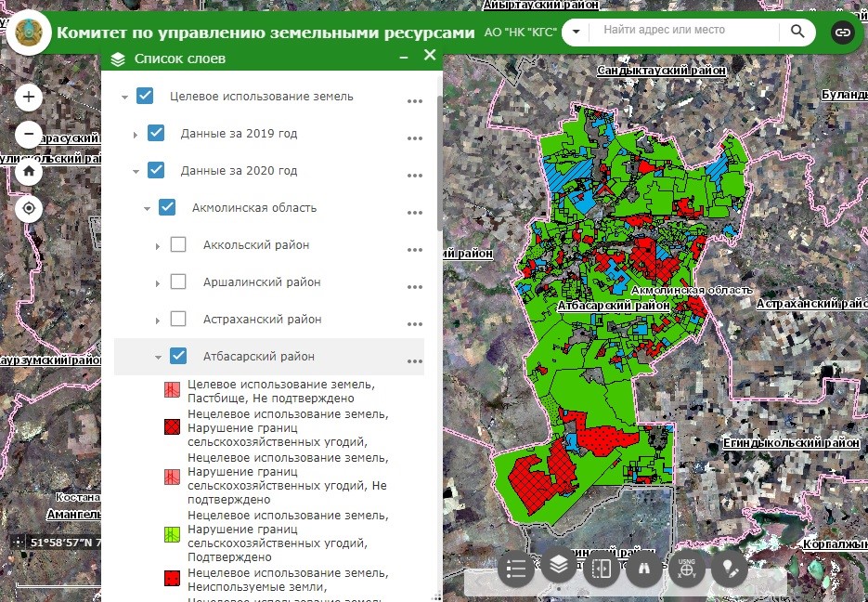Open options menu for Данные за 2019 год
The width and height of the screenshot is (868, 602).
point(415,138)
